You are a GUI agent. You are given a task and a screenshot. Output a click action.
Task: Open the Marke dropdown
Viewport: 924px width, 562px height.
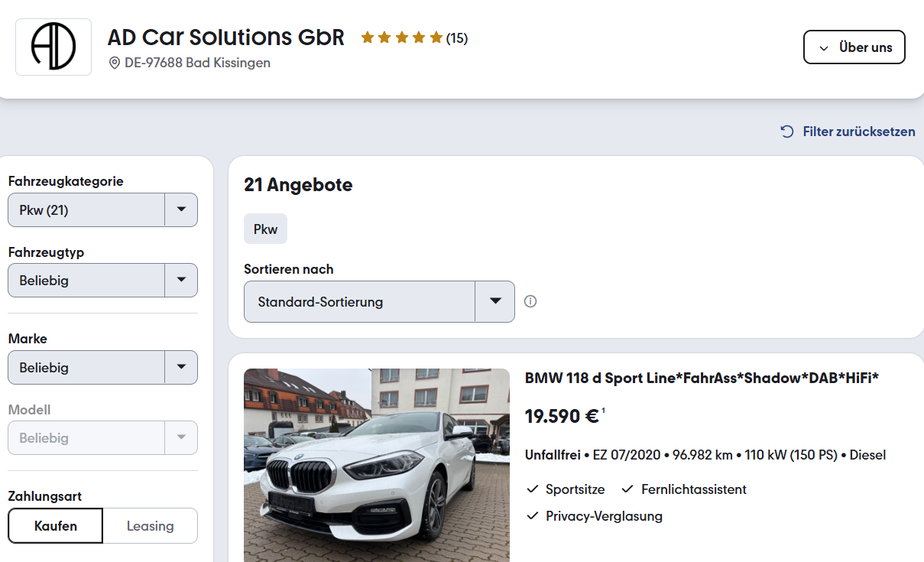pyautogui.click(x=102, y=368)
